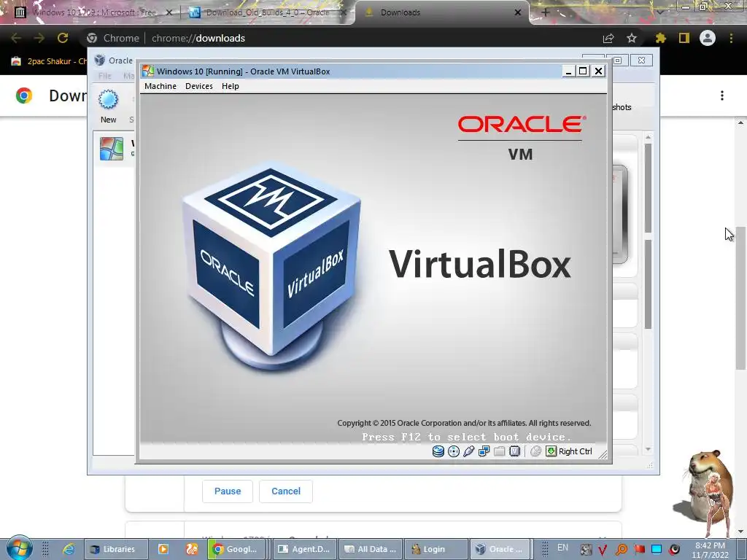Screen dimensions: 747x560
Task: Open the optical disc icon in VM status bar
Action: (x=454, y=451)
